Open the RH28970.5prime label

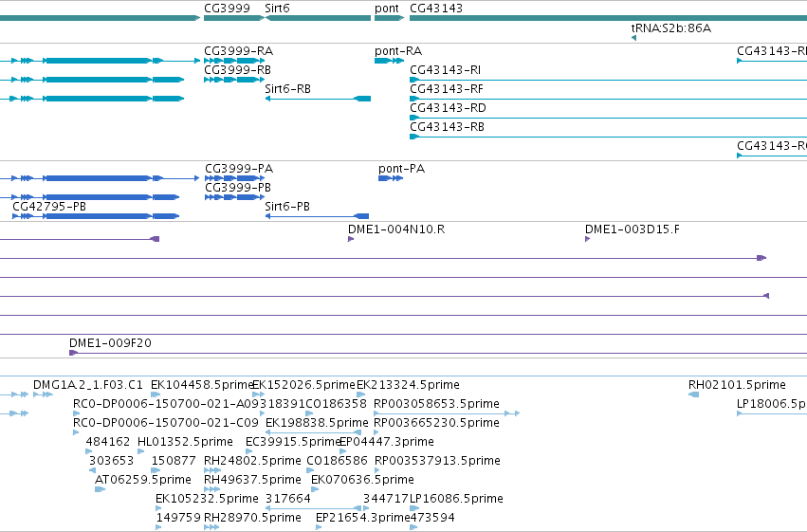click(252, 518)
